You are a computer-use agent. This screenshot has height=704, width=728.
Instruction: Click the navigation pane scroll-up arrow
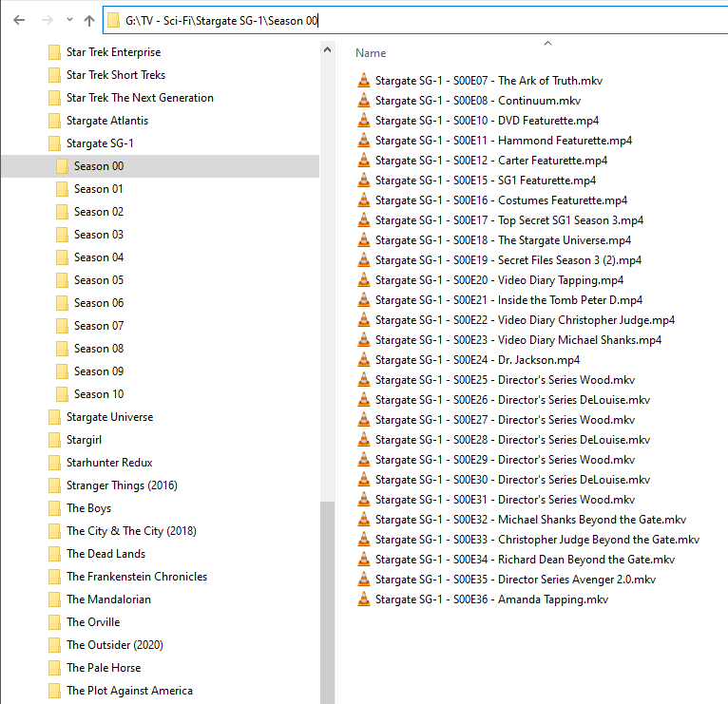point(327,49)
